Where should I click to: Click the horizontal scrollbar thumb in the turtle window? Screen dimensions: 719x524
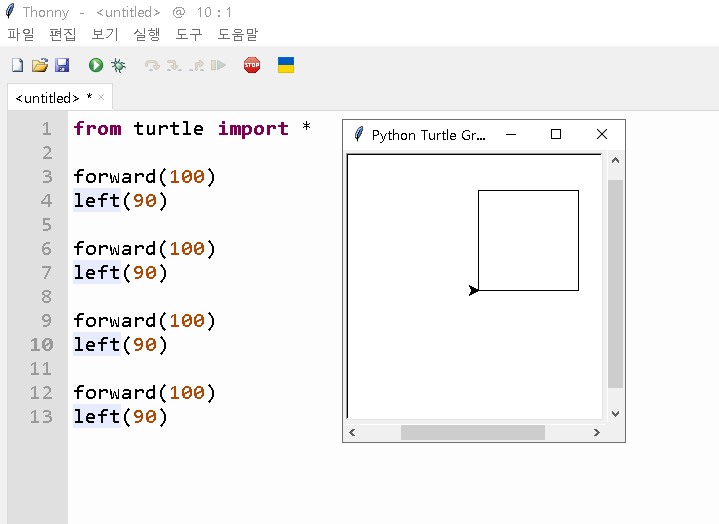tap(473, 432)
